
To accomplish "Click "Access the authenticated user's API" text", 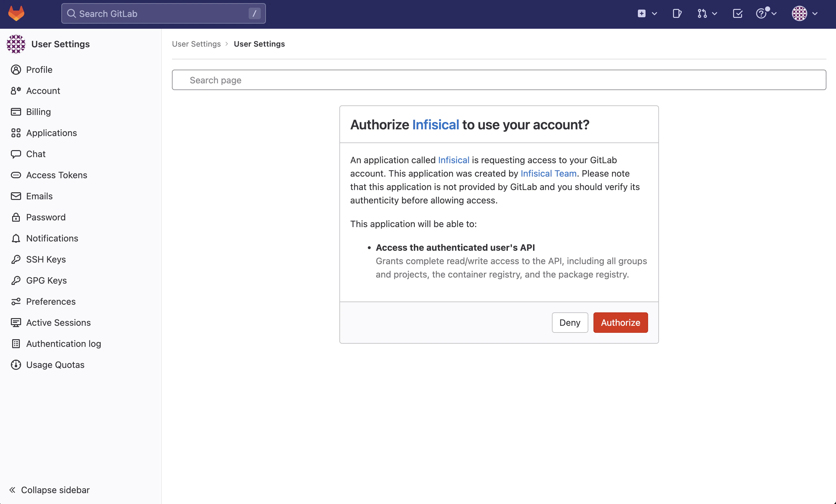I will click(455, 247).
